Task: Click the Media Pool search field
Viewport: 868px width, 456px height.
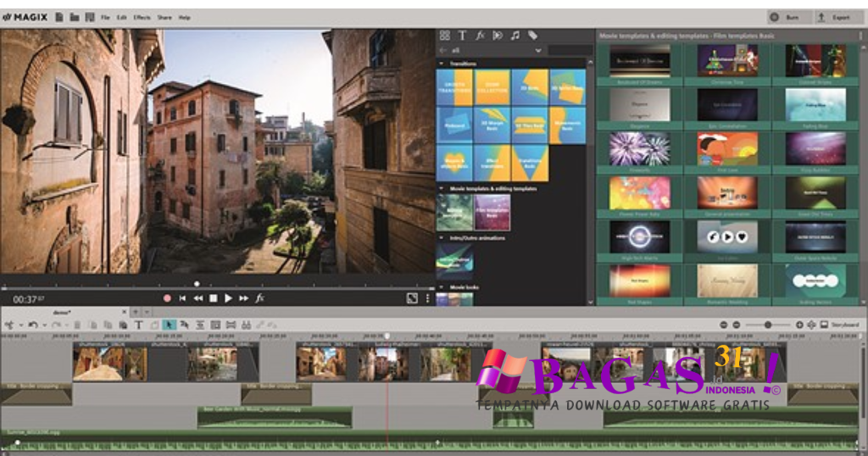Action: tap(570, 50)
